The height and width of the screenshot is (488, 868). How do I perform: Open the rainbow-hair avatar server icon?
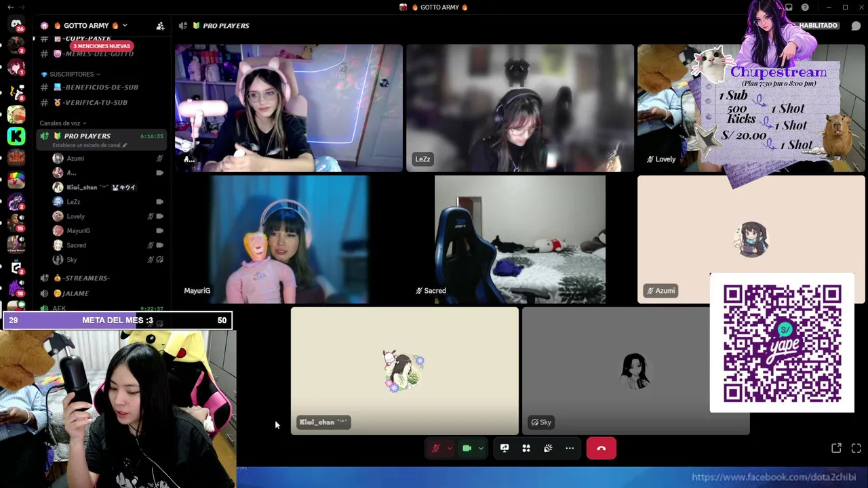coord(16,180)
